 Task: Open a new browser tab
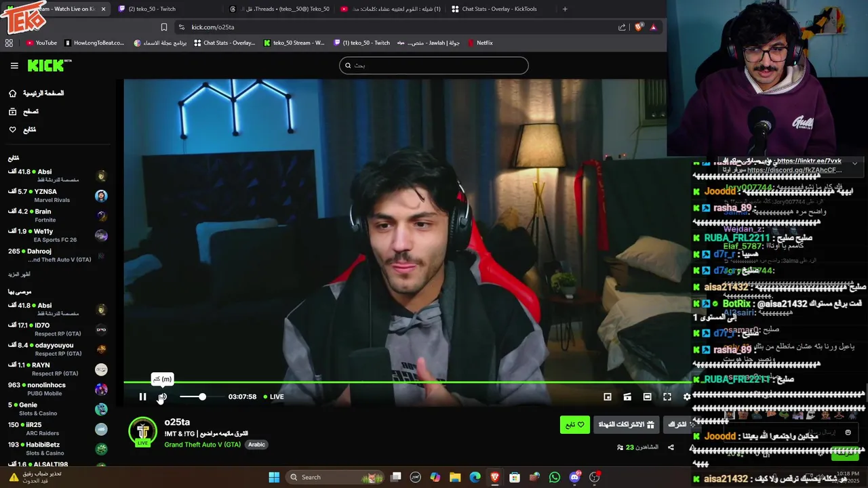click(565, 9)
